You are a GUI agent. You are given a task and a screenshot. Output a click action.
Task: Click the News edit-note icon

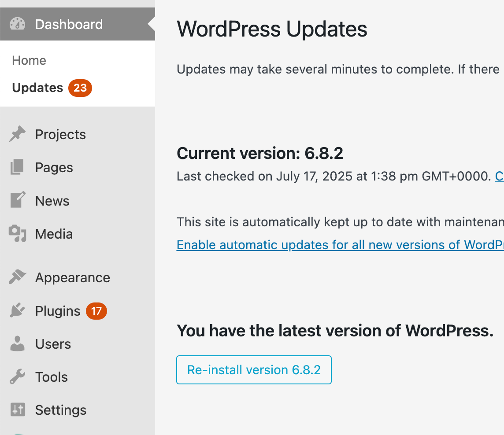[x=18, y=201]
